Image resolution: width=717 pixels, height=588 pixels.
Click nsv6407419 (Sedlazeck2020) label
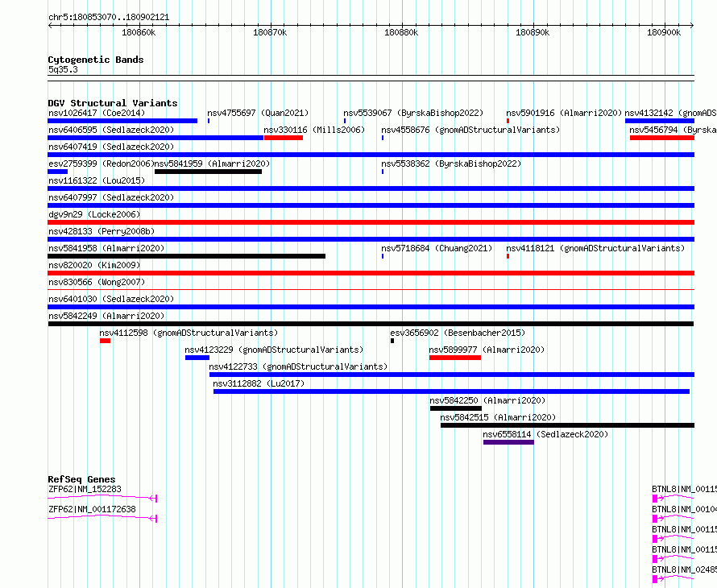click(x=111, y=147)
